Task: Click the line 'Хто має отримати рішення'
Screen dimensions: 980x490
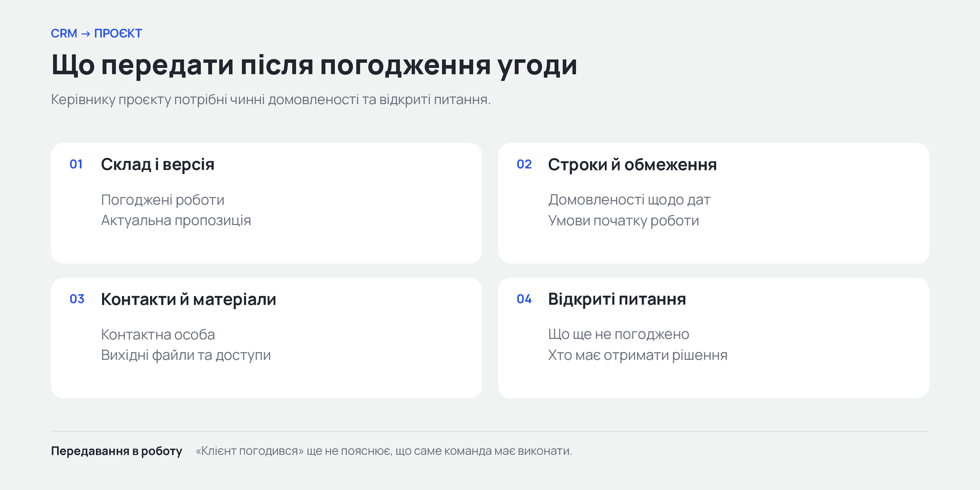Action: [x=638, y=355]
